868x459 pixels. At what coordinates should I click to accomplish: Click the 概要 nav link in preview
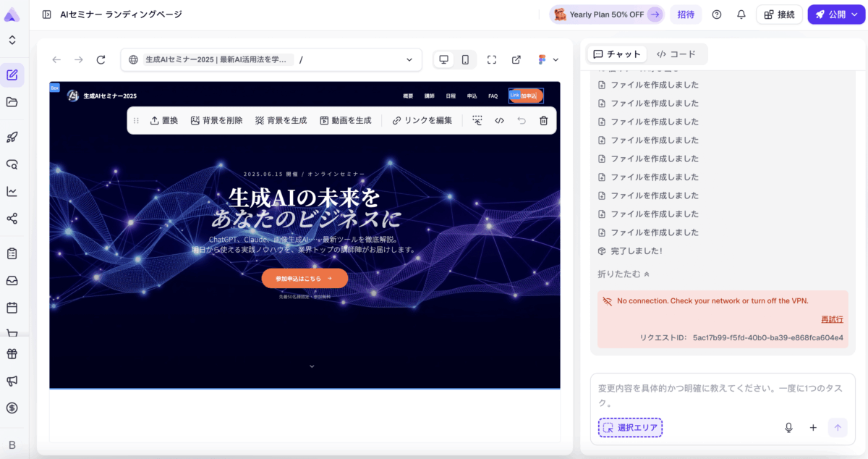(x=409, y=96)
